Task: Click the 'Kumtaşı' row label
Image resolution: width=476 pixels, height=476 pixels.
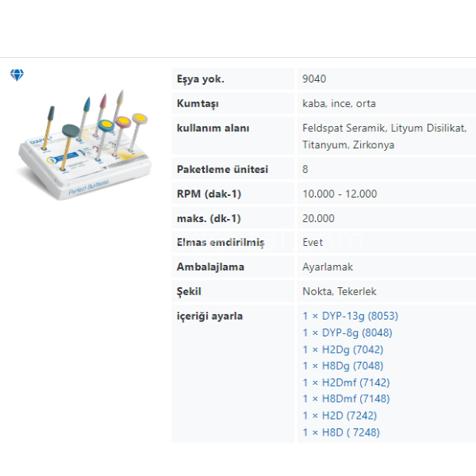Action: [x=198, y=103]
